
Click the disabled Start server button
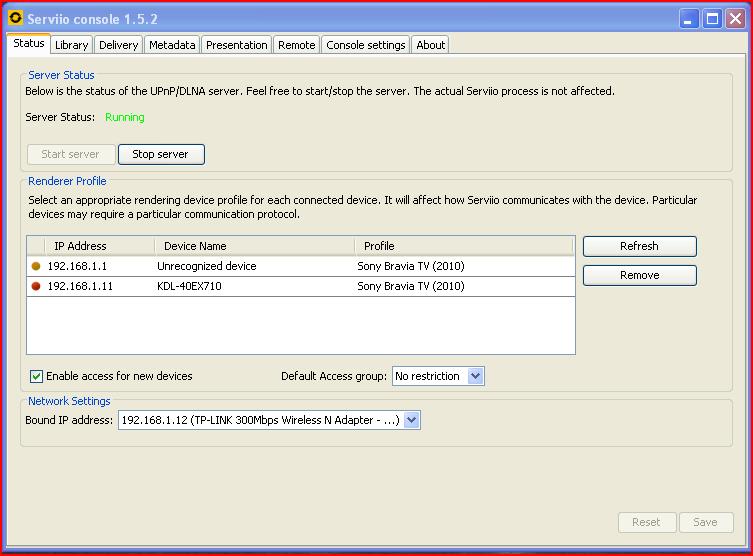[71, 154]
